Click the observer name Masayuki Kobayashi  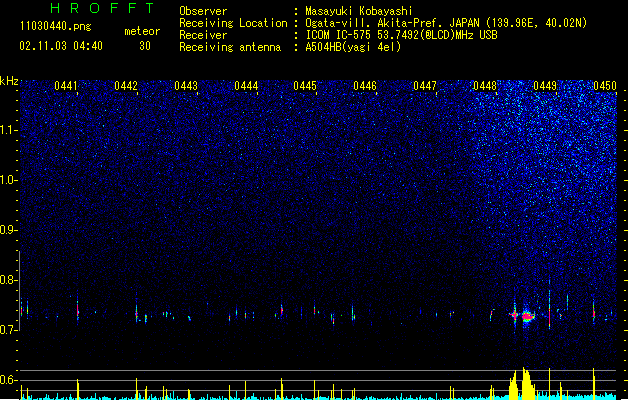tap(359, 11)
